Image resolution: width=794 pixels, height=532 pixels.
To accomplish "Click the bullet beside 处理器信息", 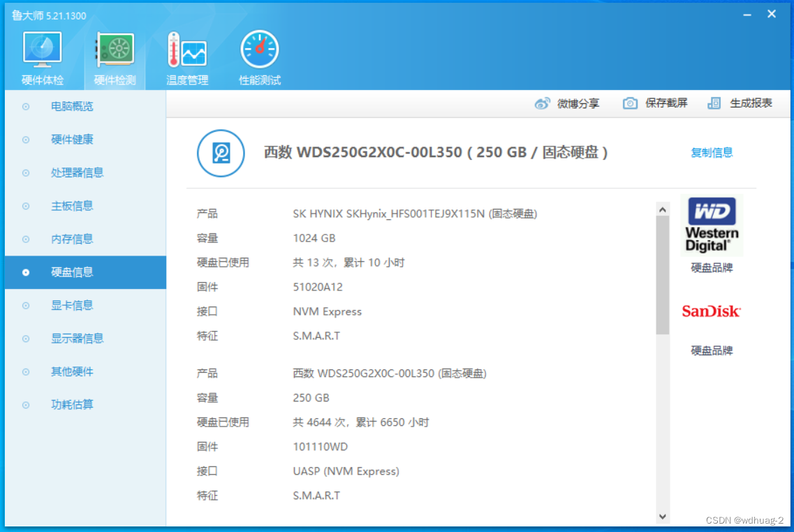I will point(26,172).
